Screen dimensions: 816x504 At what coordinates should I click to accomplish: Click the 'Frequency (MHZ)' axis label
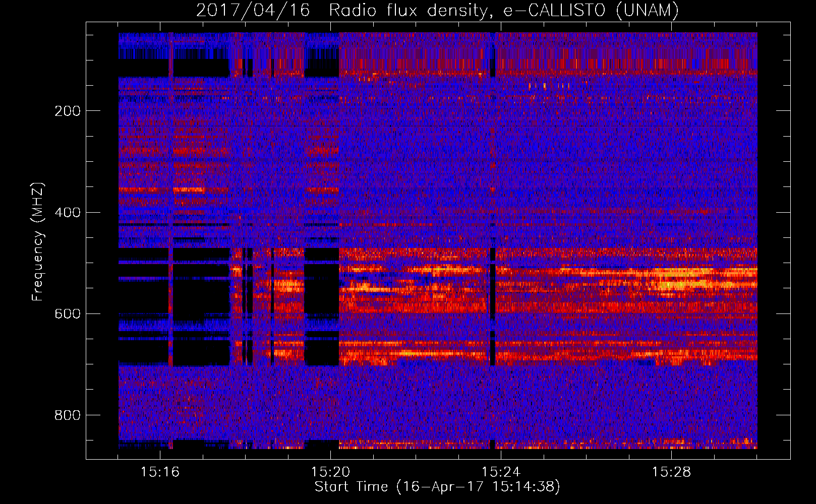click(38, 242)
